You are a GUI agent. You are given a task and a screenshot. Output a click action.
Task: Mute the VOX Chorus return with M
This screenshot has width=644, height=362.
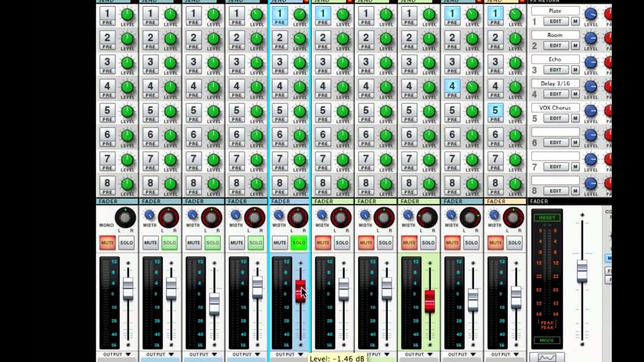[x=575, y=118]
